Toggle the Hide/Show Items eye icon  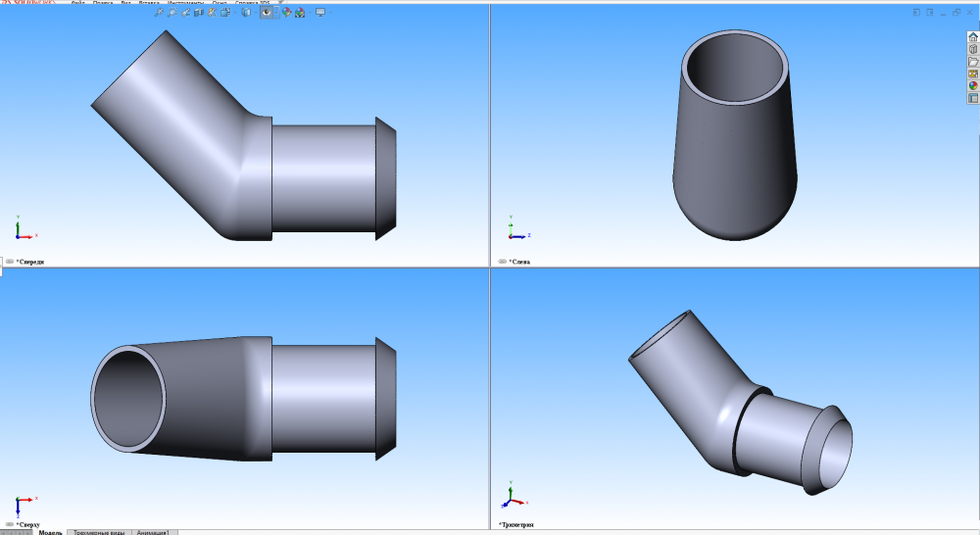tap(267, 12)
